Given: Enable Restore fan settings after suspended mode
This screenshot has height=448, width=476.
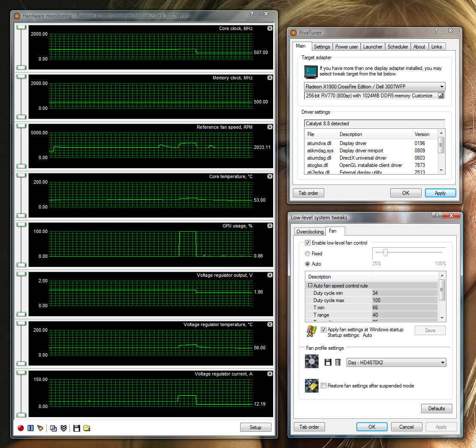Looking at the screenshot, I should 324,386.
